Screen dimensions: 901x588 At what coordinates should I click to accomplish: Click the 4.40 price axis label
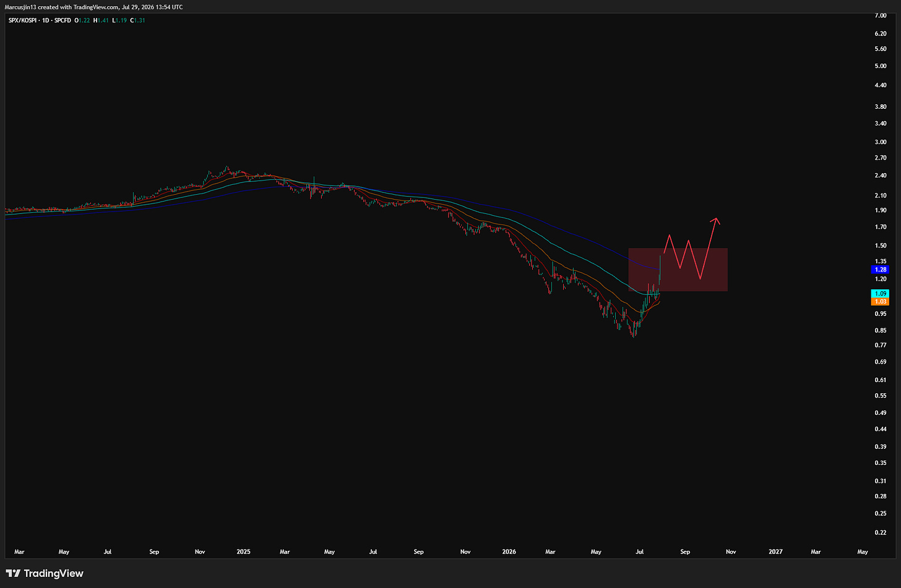pos(880,85)
